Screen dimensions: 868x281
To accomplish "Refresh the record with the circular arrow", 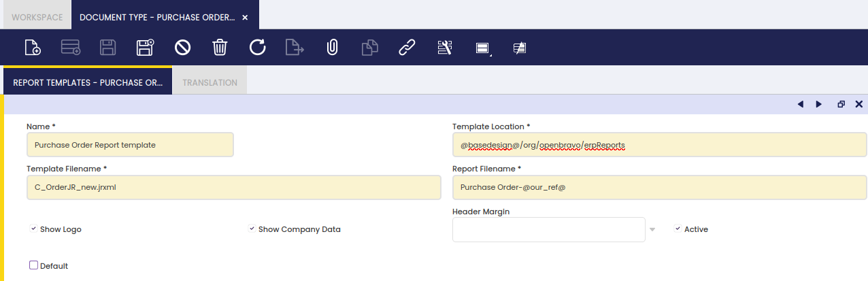I will (x=257, y=48).
